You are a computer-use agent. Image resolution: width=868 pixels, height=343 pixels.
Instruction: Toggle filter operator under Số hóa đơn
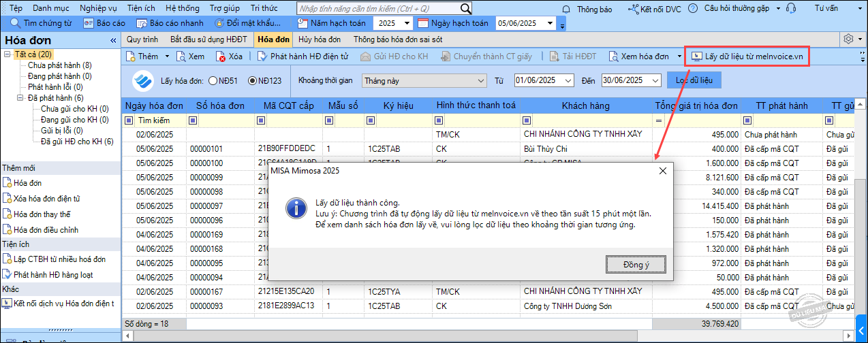pos(193,120)
